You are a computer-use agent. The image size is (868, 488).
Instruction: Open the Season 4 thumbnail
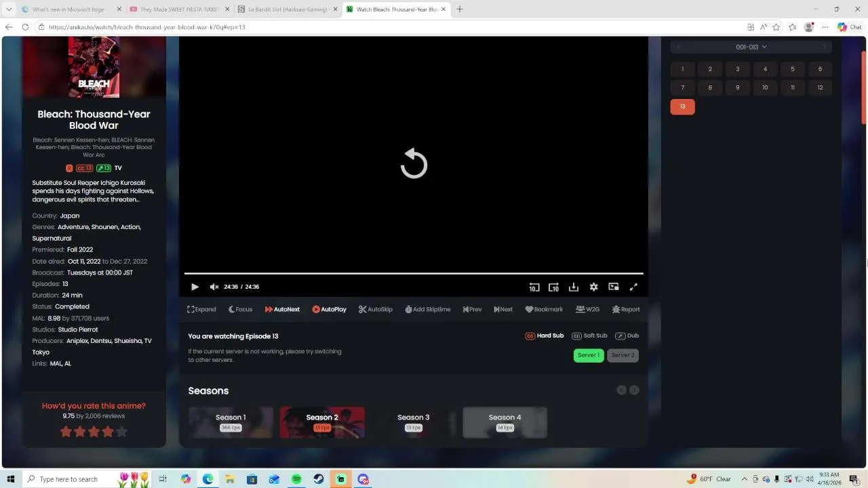tap(505, 422)
